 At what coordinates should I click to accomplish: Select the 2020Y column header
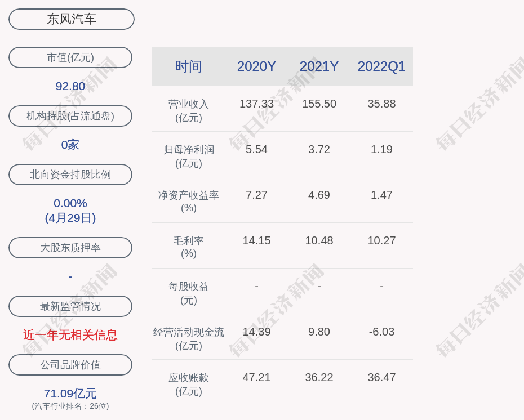(x=257, y=66)
